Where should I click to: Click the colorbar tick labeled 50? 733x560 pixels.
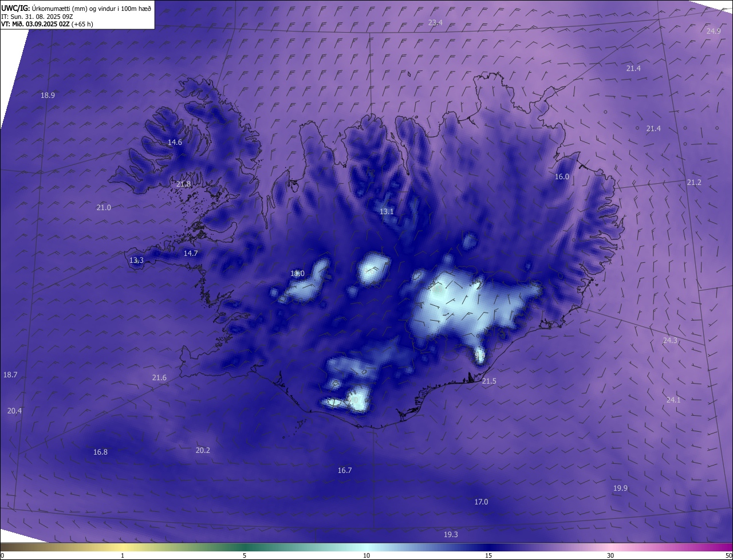(x=728, y=555)
